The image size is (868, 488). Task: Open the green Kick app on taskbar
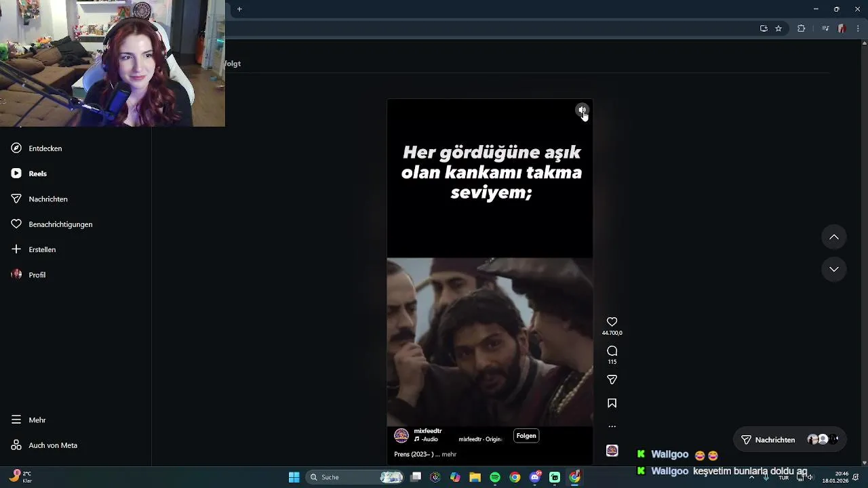click(x=555, y=477)
